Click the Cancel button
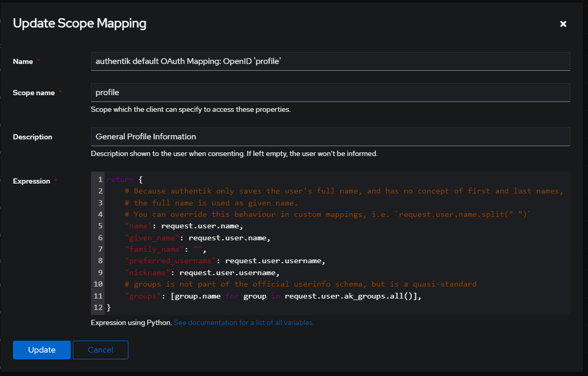588x376 pixels. [100, 350]
